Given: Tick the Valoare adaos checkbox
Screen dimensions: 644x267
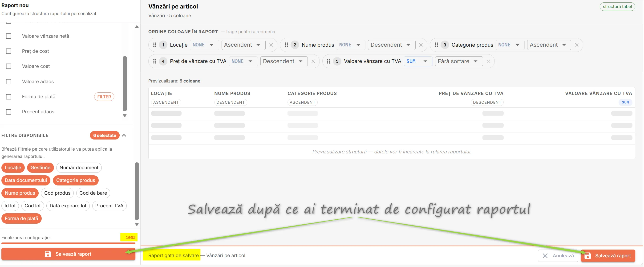Looking at the screenshot, I should coord(8,82).
